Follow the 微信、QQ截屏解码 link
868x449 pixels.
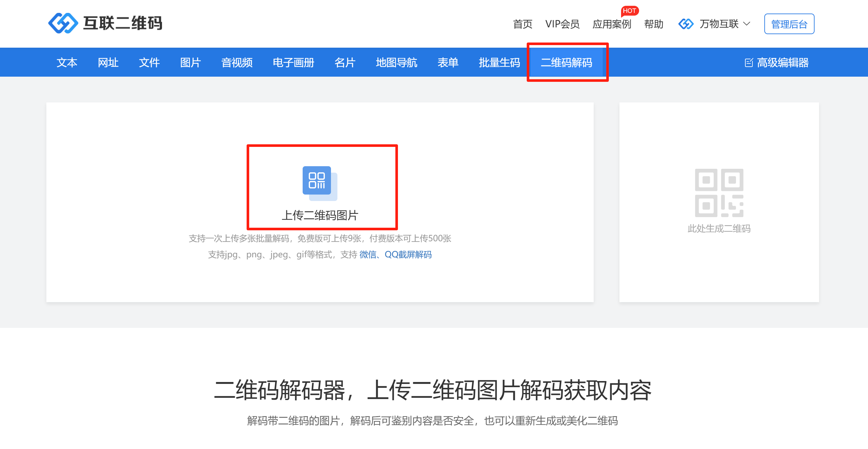(x=395, y=254)
